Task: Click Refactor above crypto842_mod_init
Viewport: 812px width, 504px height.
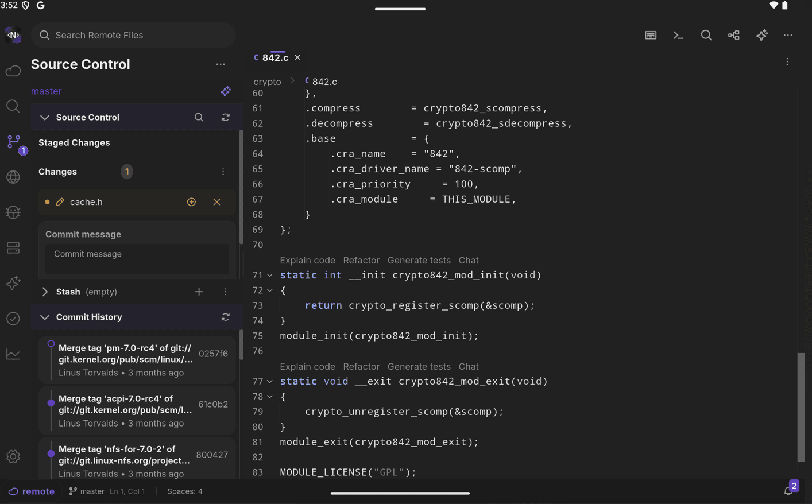Action: coord(361,260)
